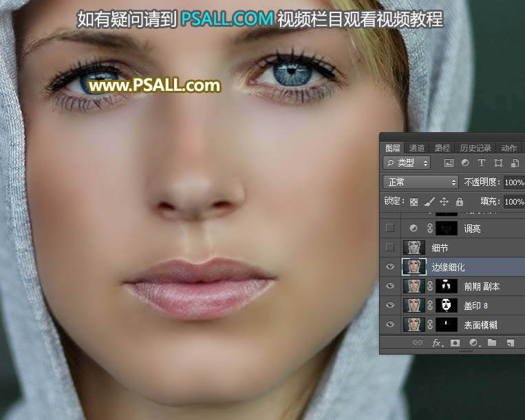Open the new adjustment layer menu
Image resolution: width=525 pixels, height=420 pixels.
coord(473,342)
